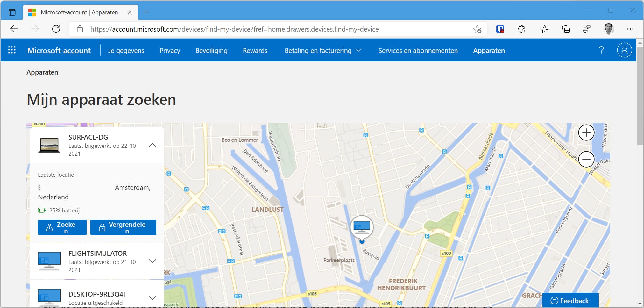Open the Rewards page
The image size is (644, 308).
(255, 50)
